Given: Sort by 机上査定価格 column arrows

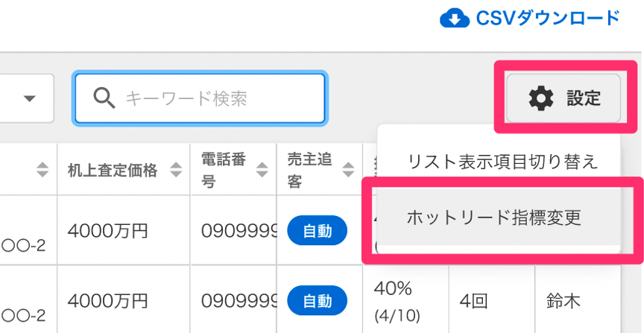Looking at the screenshot, I should pos(176,170).
